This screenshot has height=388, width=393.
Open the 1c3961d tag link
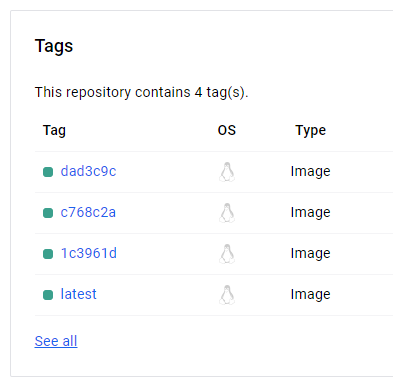[89, 253]
